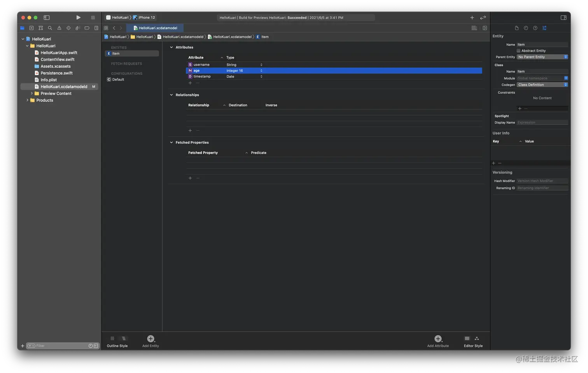Open the Quick Help inspector question mark
The image size is (588, 373).
click(x=535, y=28)
